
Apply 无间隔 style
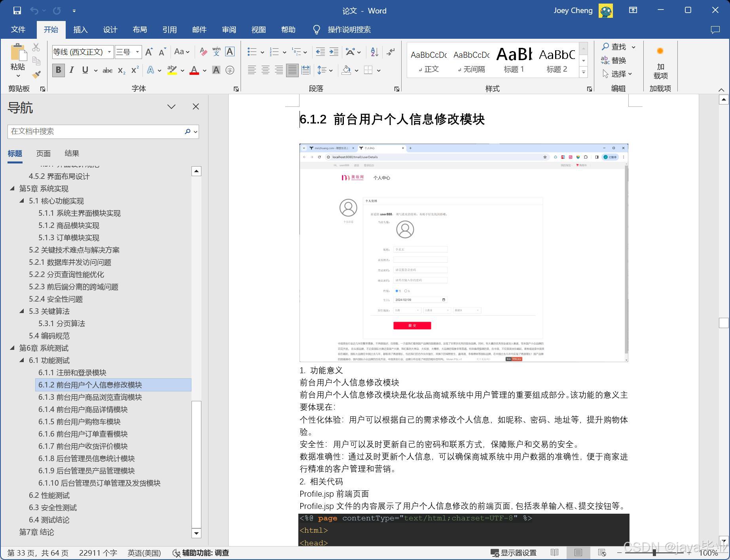471,60
